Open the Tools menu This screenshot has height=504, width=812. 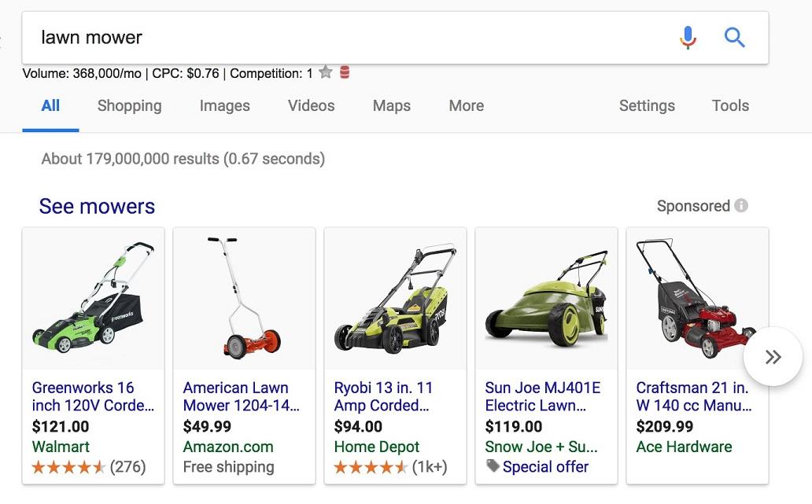pyautogui.click(x=729, y=105)
